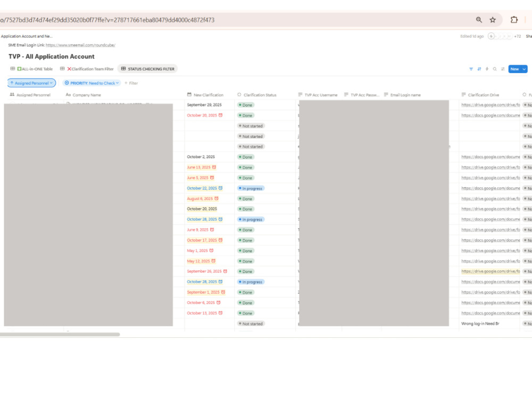Open the TVP Acc Username column header

[318, 95]
